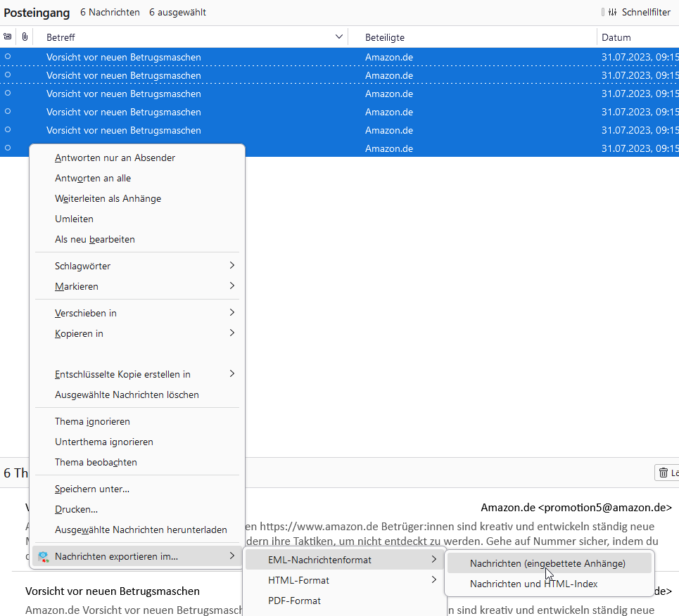679x616 pixels.
Task: Choose Nachrichten (eingebettete Anhänge) export option
Action: coord(547,563)
